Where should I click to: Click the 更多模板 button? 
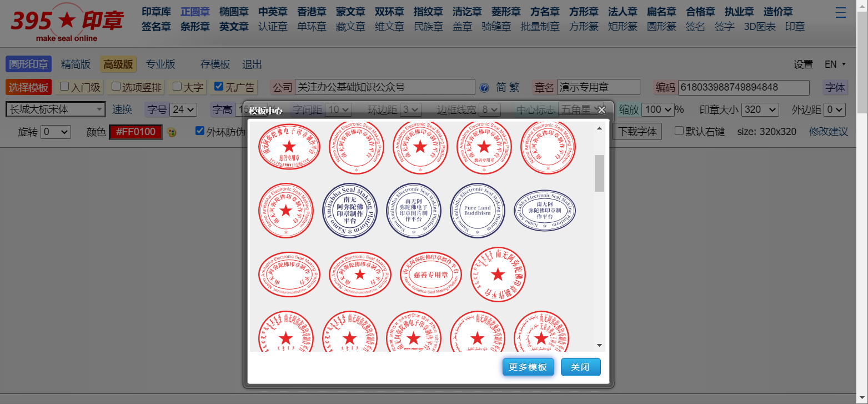click(x=528, y=367)
